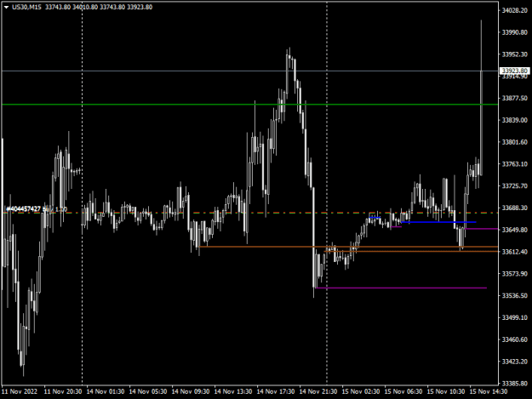Select the solid green horizontal line
This screenshot has height=399, width=532.
tap(249, 105)
